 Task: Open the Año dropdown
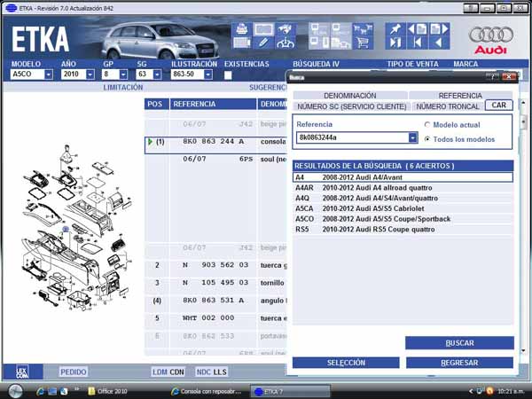(90, 74)
